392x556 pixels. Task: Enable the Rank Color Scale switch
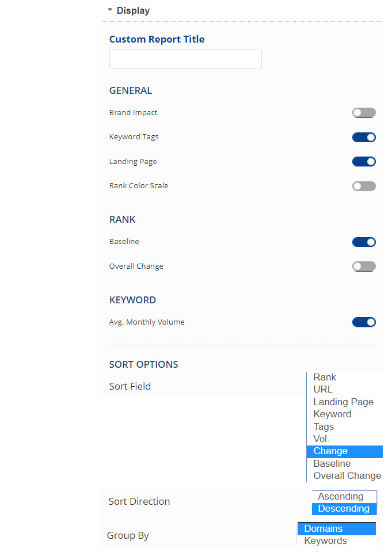click(x=364, y=186)
